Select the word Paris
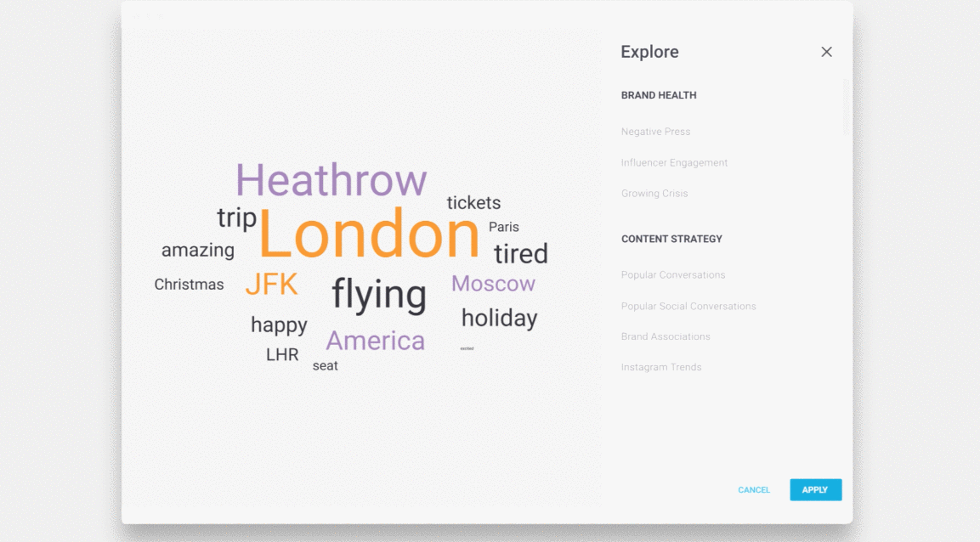This screenshot has height=542, width=980. 504,228
